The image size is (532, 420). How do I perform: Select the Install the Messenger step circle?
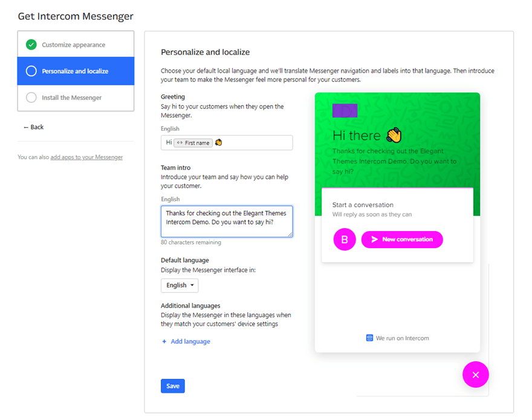tap(31, 98)
